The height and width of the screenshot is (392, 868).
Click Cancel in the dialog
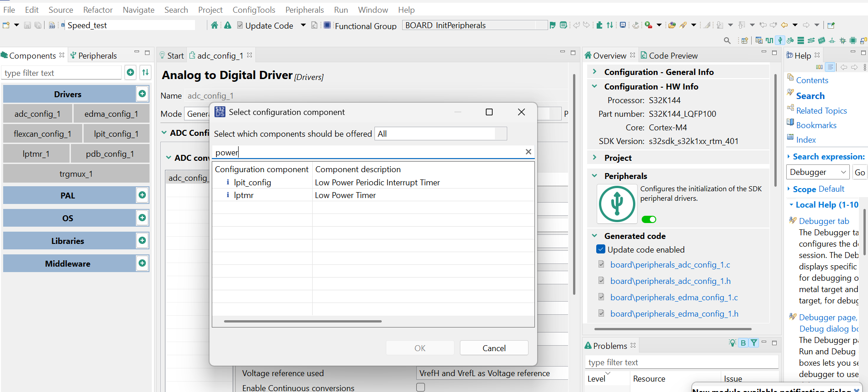494,348
